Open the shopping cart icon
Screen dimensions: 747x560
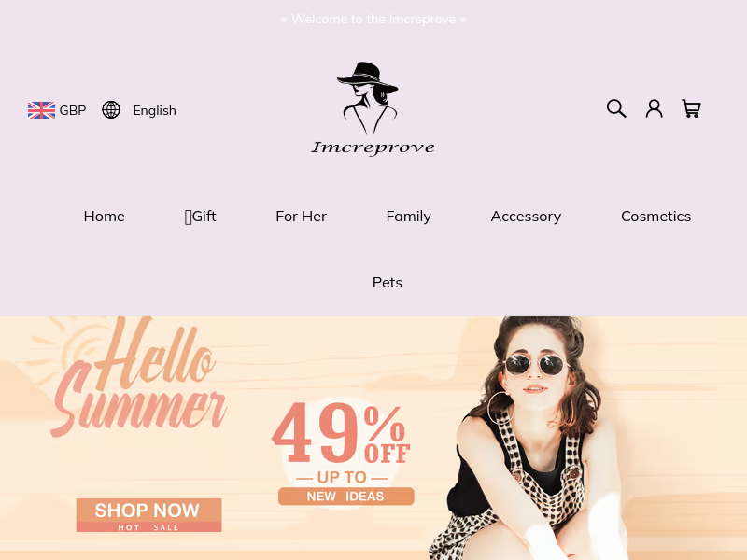pos(691,108)
